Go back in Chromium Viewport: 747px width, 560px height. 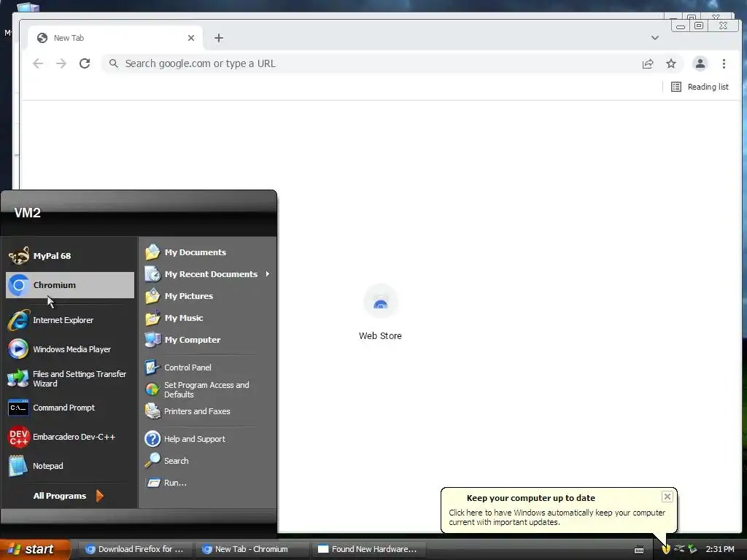(x=38, y=63)
